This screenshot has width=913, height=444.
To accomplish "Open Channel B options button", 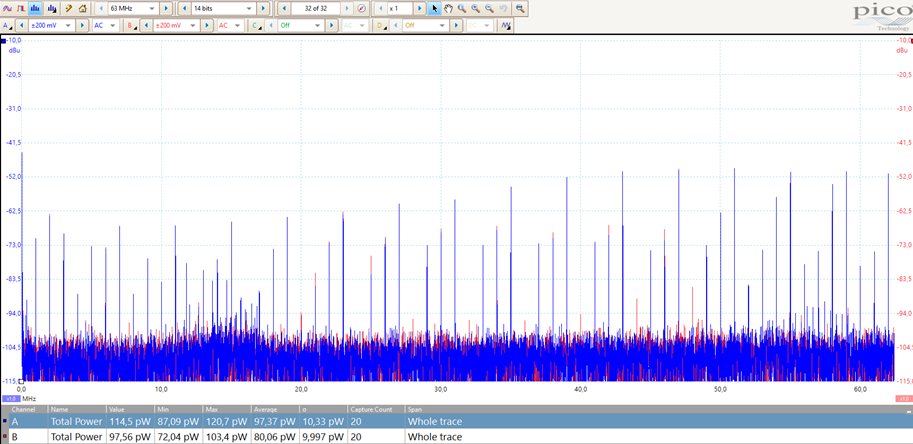I will pos(130,25).
